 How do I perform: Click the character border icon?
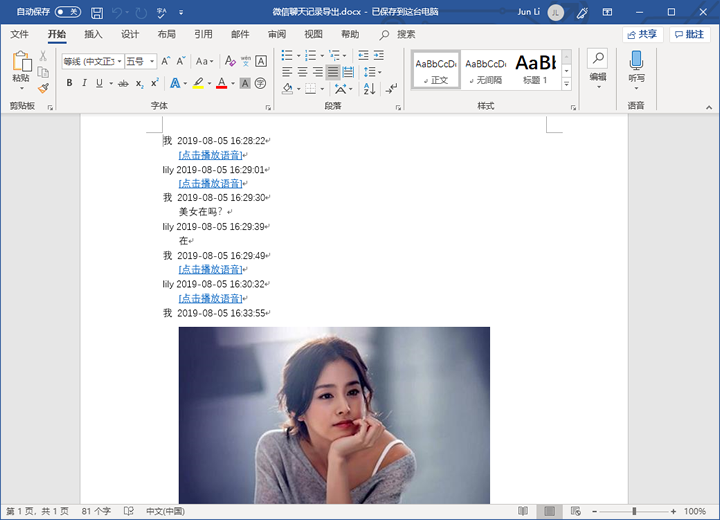click(x=261, y=61)
